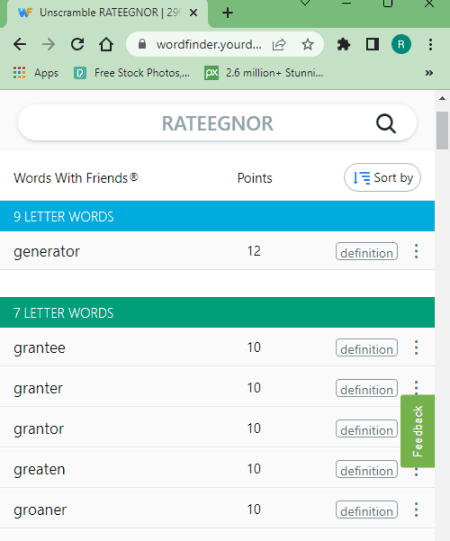This screenshot has height=541, width=450.
Task: Click the word grantor
Action: (39, 429)
